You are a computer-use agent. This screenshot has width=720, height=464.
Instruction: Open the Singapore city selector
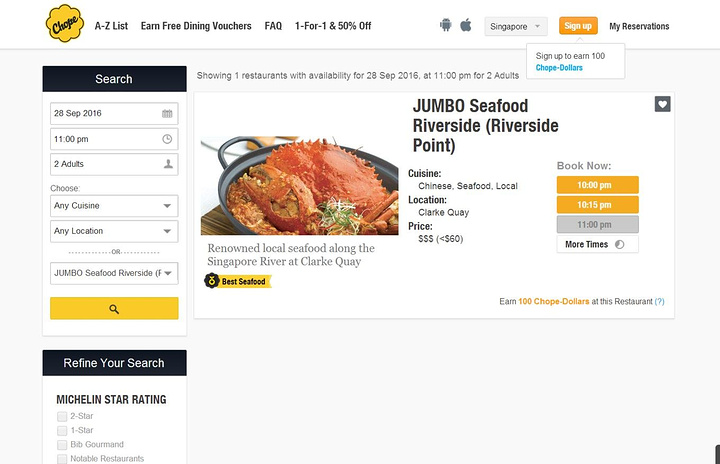coord(516,26)
